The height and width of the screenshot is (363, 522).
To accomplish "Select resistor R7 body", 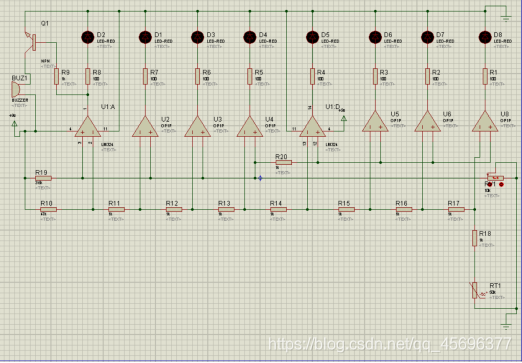I will click(x=145, y=76).
